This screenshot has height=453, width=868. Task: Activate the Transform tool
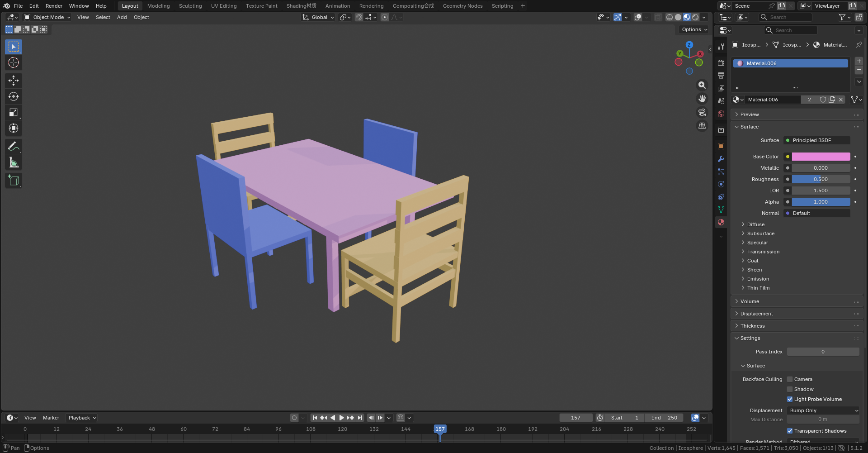(x=14, y=128)
